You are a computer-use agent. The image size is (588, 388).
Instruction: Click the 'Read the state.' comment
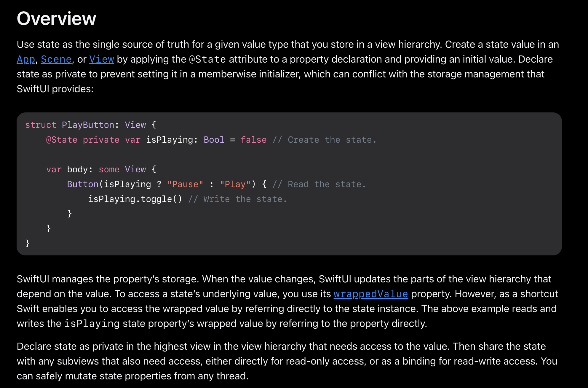click(x=319, y=184)
